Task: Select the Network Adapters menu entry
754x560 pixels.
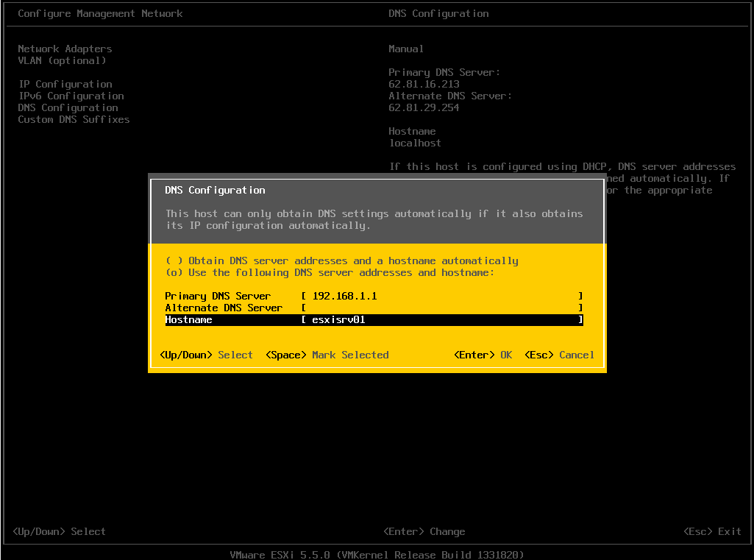Action: pyautogui.click(x=65, y=49)
